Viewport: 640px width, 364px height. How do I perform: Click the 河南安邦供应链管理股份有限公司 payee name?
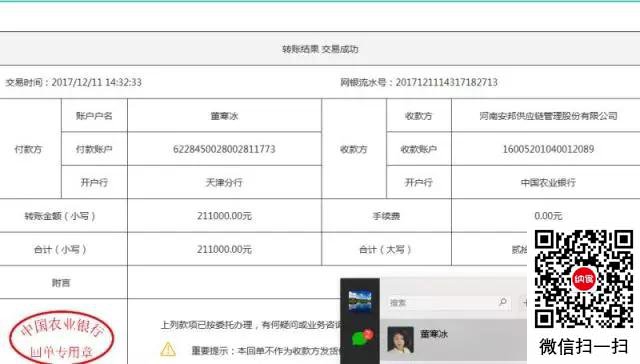click(x=548, y=116)
